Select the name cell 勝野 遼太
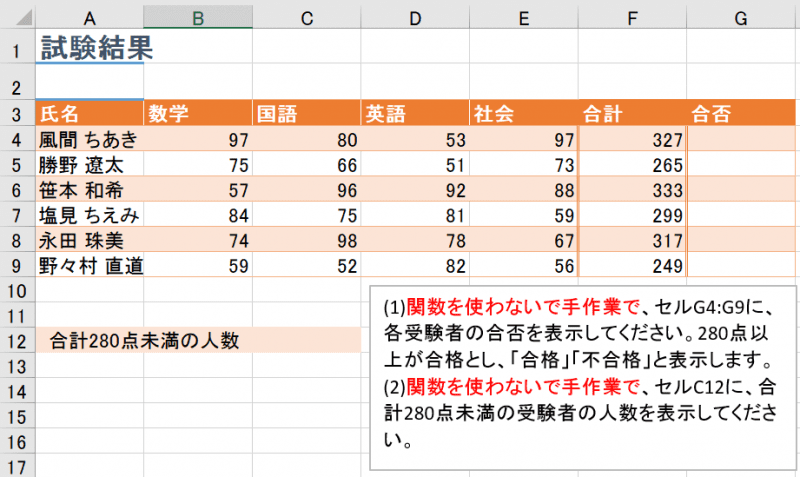The width and height of the screenshot is (800, 477). [90, 164]
